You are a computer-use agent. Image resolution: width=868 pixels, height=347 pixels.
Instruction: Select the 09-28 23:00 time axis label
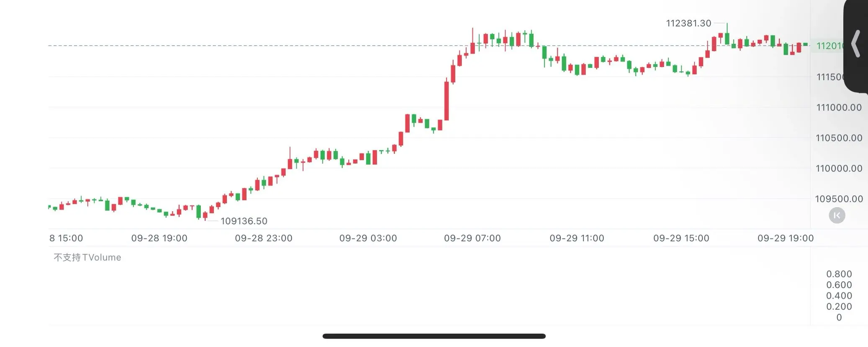point(264,238)
